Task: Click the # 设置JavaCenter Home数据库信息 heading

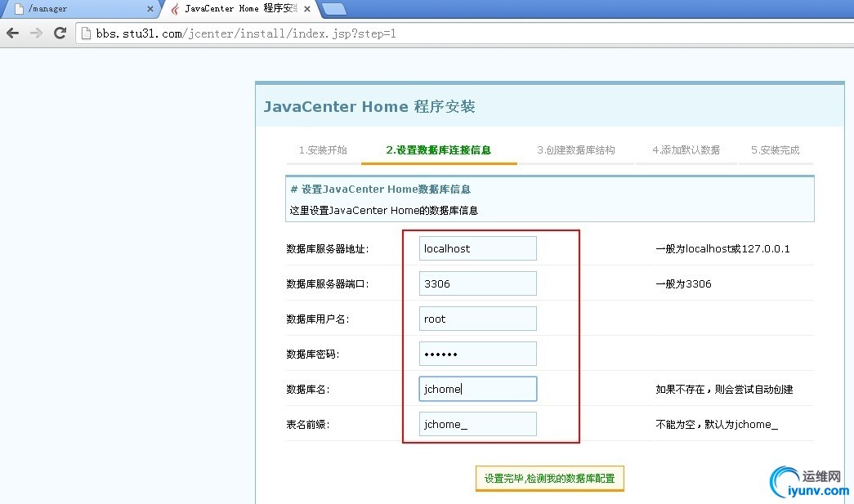Action: [x=381, y=190]
